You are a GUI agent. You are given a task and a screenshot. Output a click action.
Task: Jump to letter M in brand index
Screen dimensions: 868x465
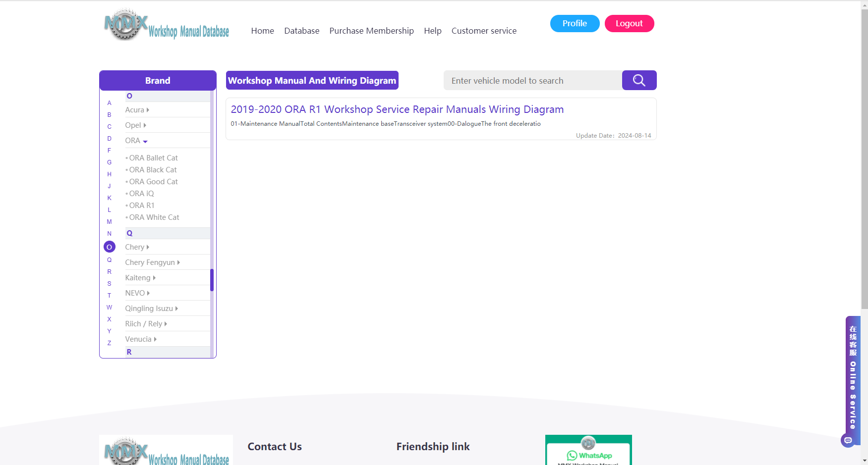coord(110,222)
